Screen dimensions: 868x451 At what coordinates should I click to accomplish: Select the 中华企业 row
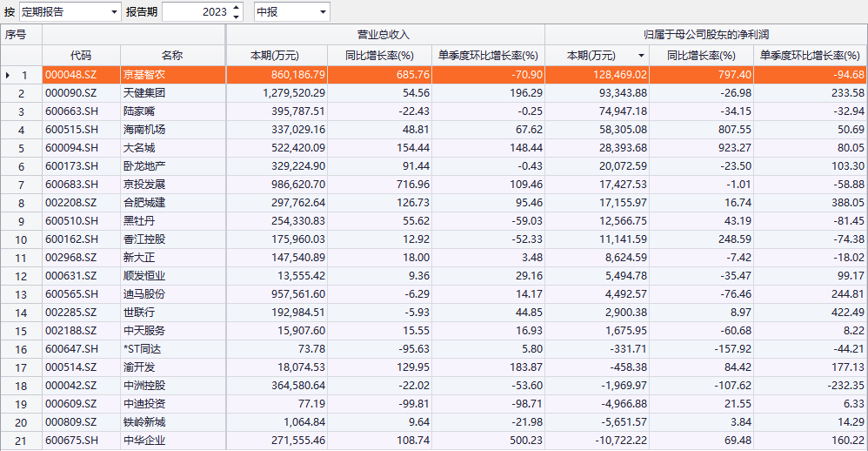(x=144, y=441)
